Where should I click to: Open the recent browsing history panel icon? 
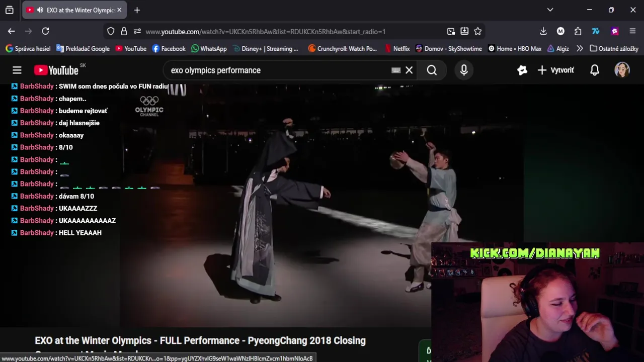(9, 10)
